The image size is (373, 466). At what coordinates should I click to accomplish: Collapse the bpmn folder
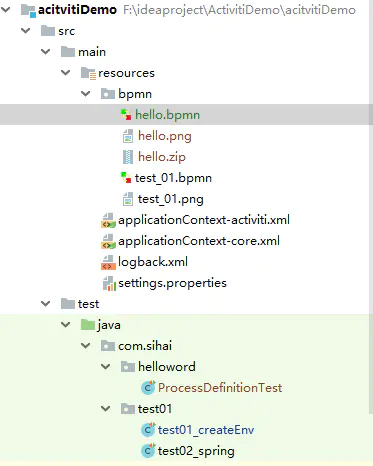(x=86, y=94)
